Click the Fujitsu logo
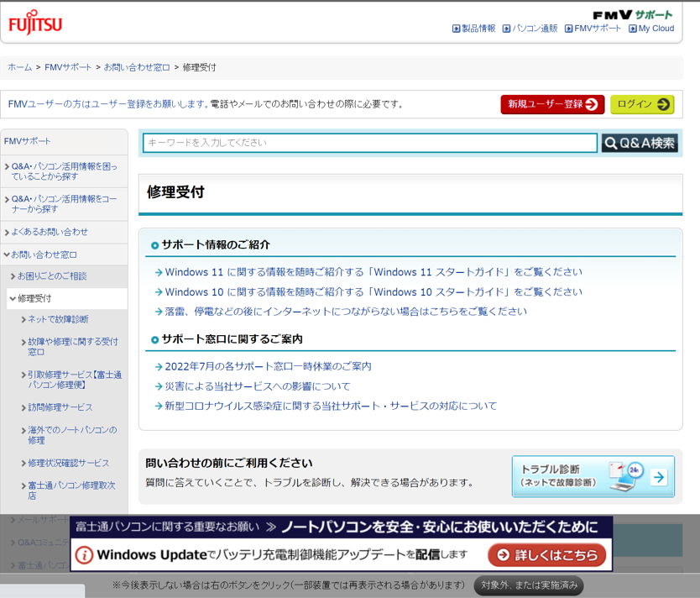700x598 pixels. [x=35, y=23]
